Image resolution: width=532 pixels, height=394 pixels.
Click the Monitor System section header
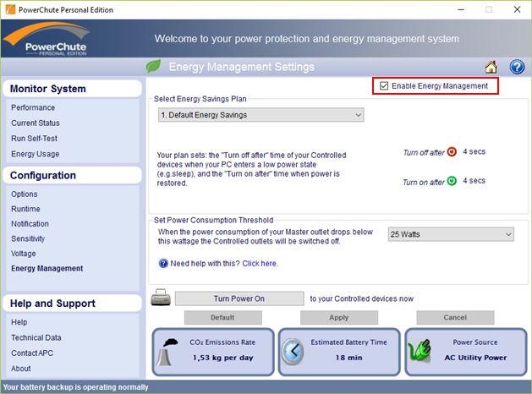point(72,89)
